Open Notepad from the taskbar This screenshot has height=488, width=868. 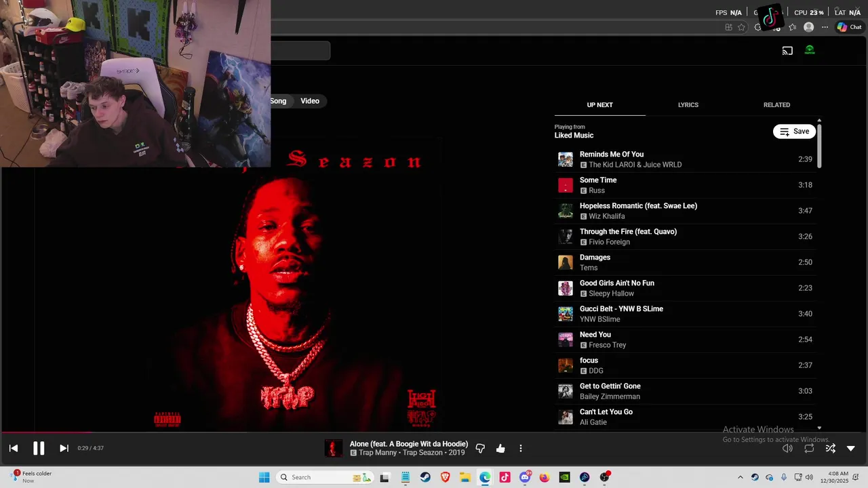point(406,477)
